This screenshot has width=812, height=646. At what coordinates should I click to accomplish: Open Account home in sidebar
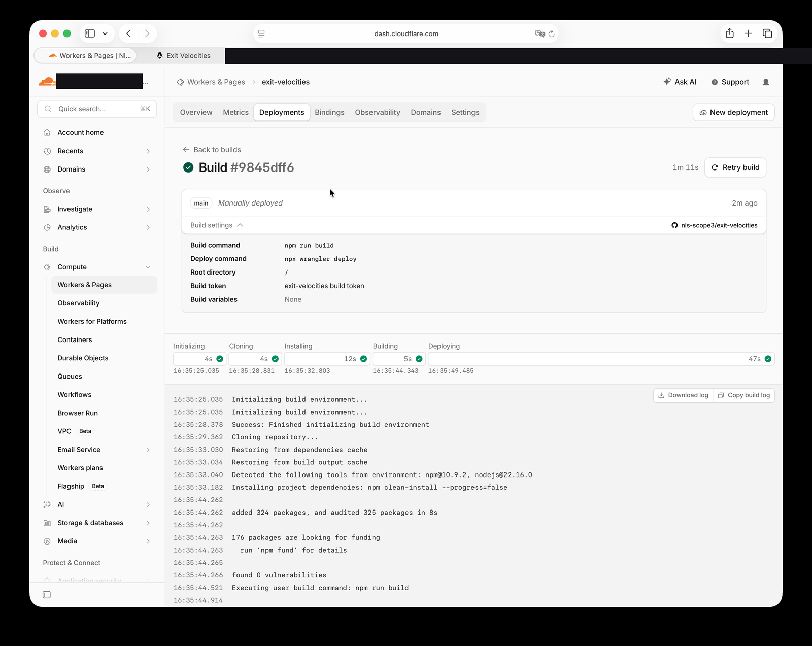[81, 132]
